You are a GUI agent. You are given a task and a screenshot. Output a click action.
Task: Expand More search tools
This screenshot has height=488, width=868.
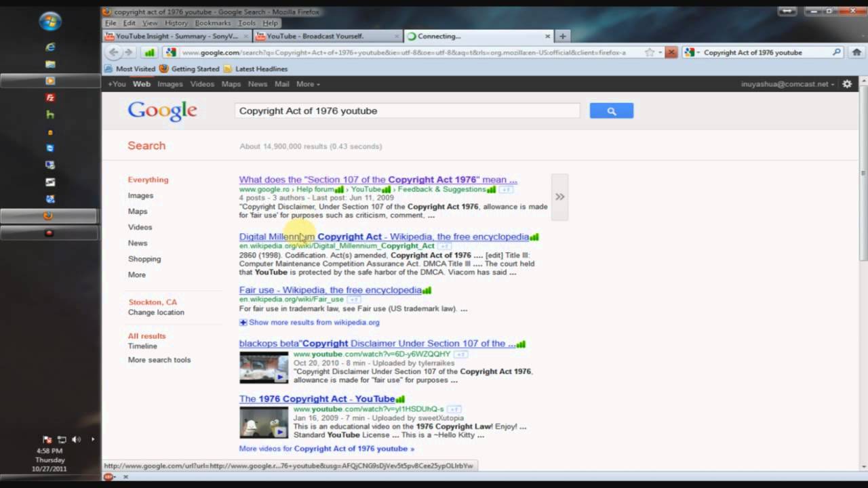159,360
